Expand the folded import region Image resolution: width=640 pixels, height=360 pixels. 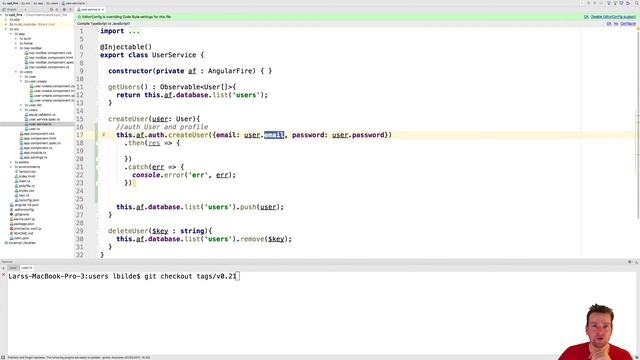134,31
